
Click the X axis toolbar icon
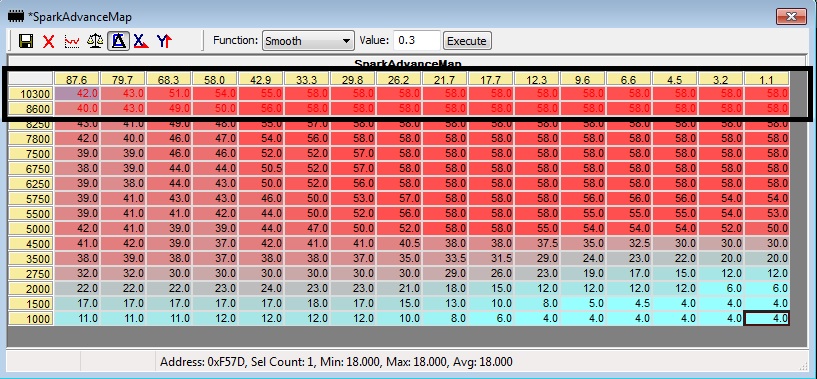pyautogui.click(x=140, y=41)
